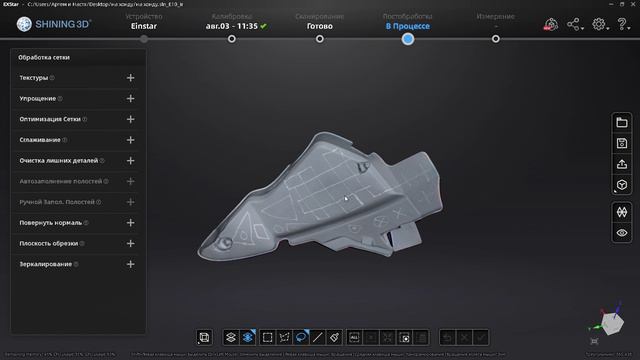640x360 pixels.
Task: Open the settings gear dropdown
Action: coord(600,24)
